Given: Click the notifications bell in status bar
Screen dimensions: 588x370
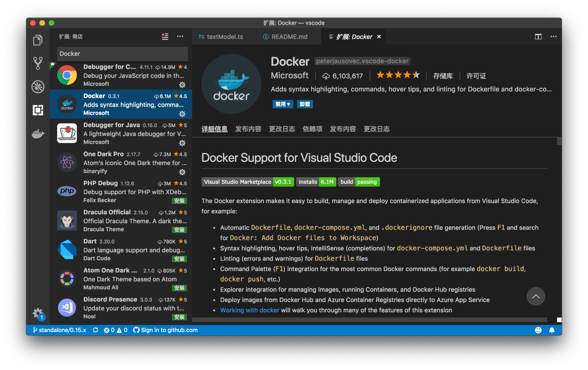Looking at the screenshot, I should coord(552,330).
